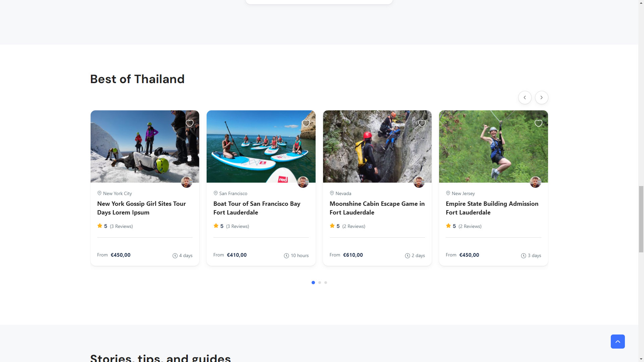Open ice climbing tour image
This screenshot has width=644, height=362.
pos(141,147)
